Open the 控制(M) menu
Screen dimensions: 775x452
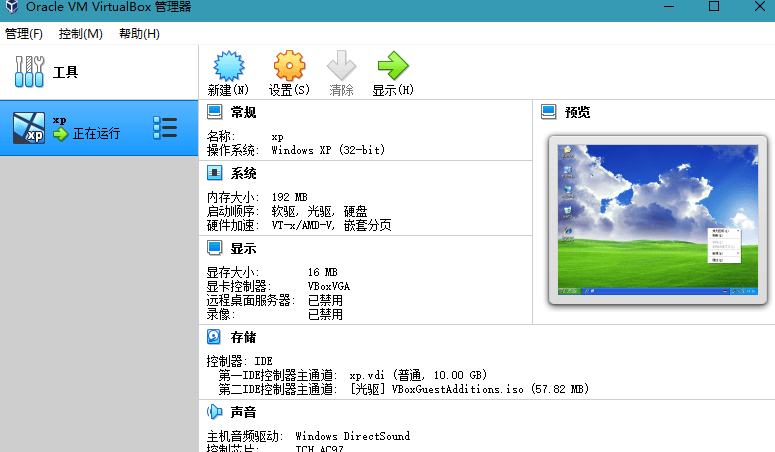point(81,34)
